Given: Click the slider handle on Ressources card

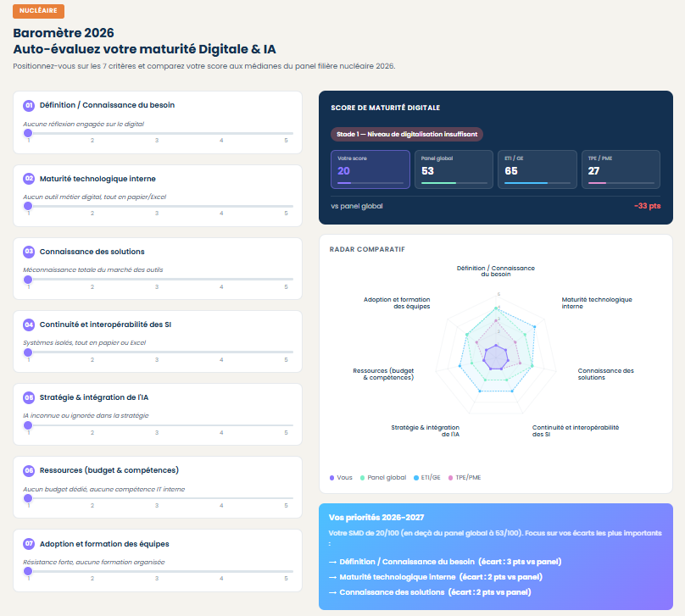Looking at the screenshot, I should pyautogui.click(x=28, y=498).
